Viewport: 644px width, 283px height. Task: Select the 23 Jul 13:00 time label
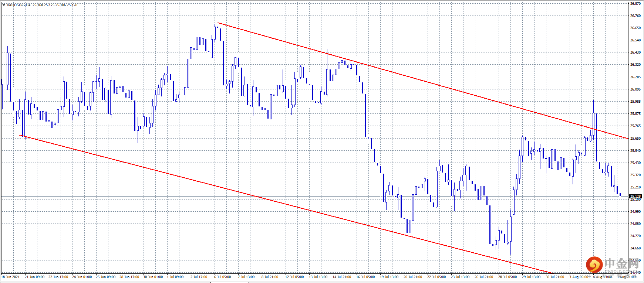(x=460, y=277)
